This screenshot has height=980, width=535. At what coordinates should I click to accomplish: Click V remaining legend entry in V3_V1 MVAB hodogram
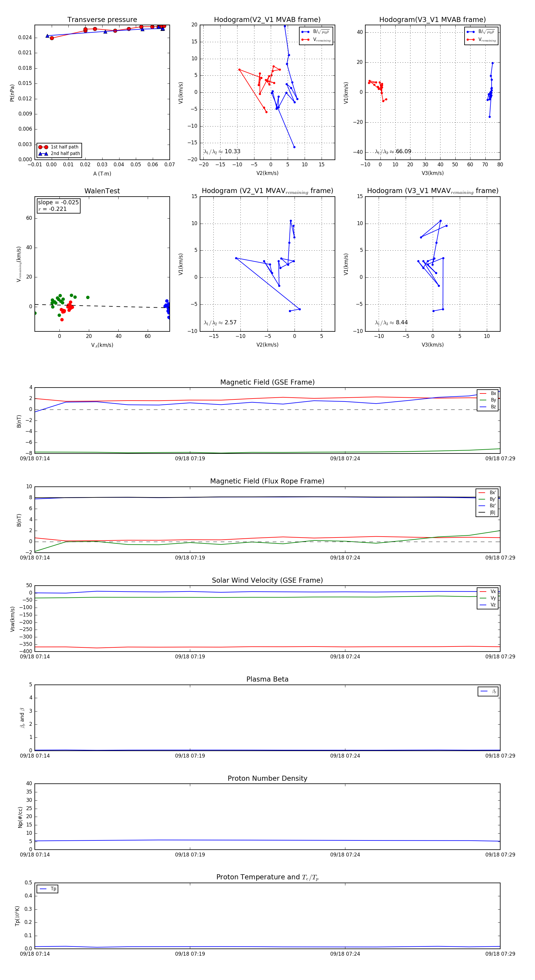[x=481, y=39]
